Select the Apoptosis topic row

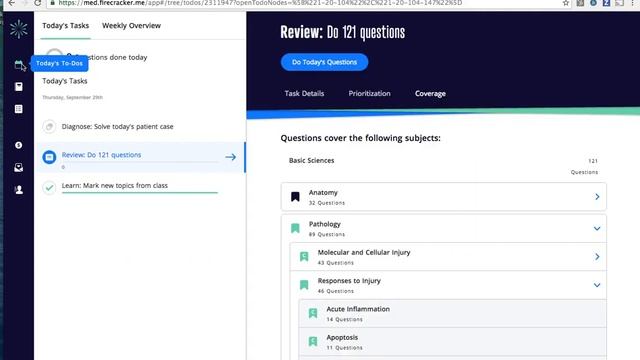(x=452, y=342)
